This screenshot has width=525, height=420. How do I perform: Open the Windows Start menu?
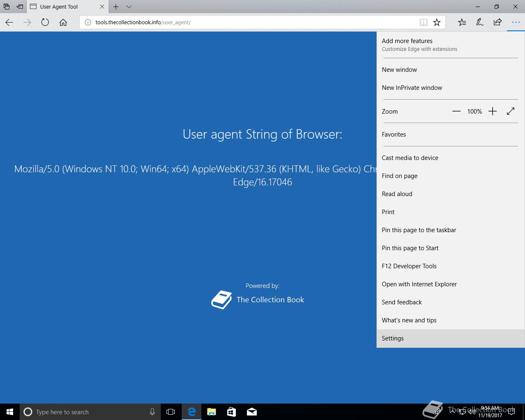click(x=10, y=412)
